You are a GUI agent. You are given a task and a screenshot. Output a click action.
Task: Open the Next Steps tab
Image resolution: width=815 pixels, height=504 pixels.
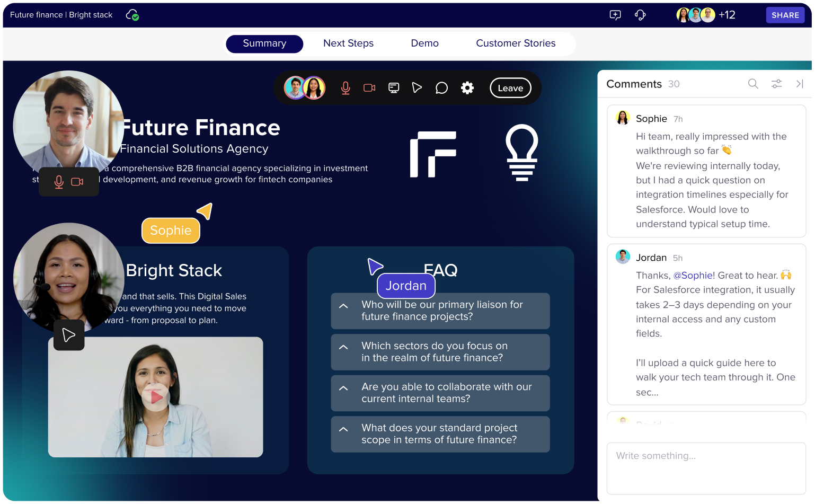pos(348,43)
